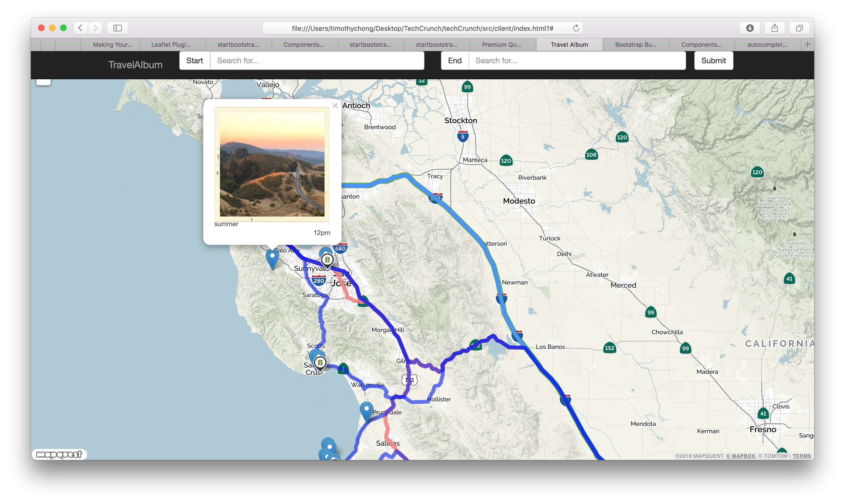Click the Safari forward navigation arrow
845x504 pixels.
[x=96, y=28]
